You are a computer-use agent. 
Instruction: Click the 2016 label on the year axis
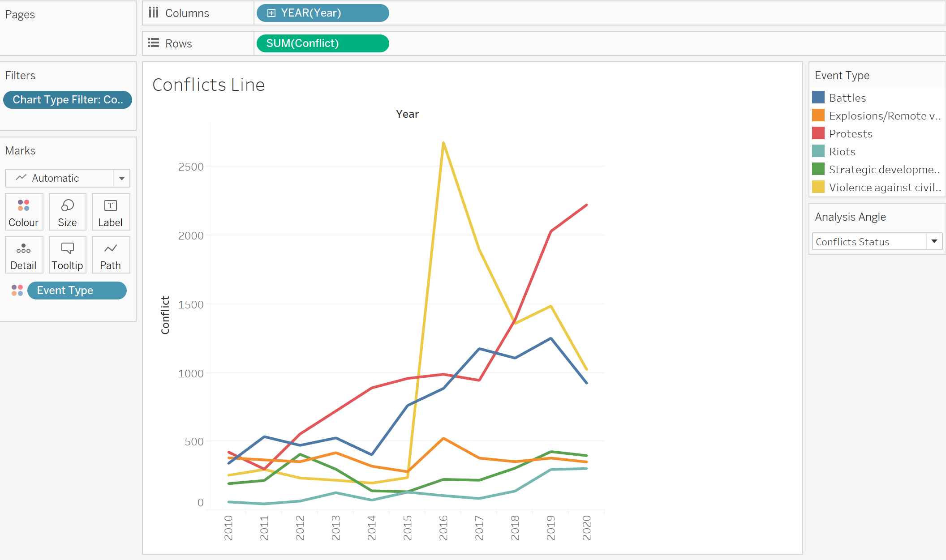(443, 527)
